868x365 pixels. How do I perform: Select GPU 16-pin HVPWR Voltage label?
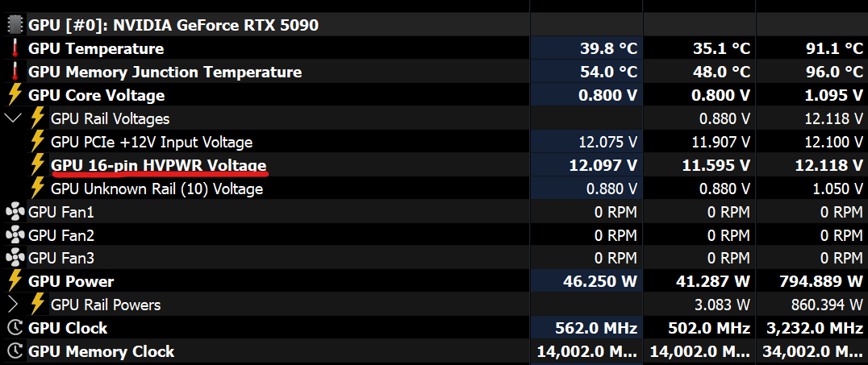tap(158, 165)
